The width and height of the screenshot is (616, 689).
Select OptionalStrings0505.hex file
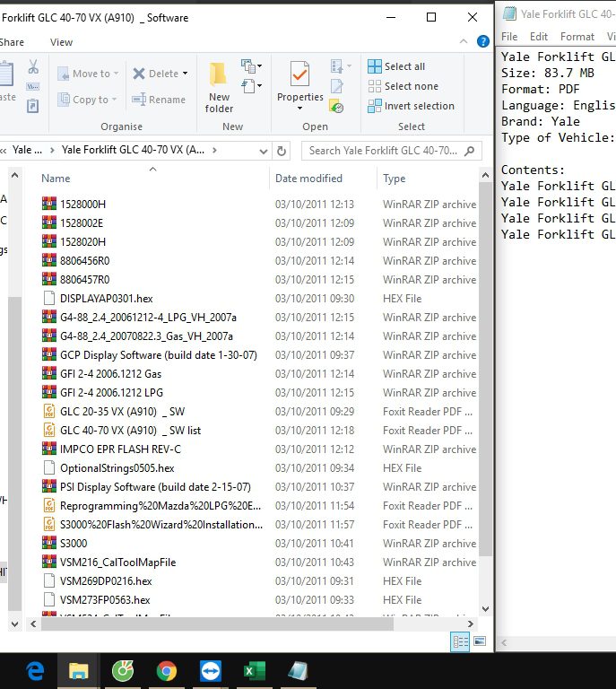click(117, 468)
